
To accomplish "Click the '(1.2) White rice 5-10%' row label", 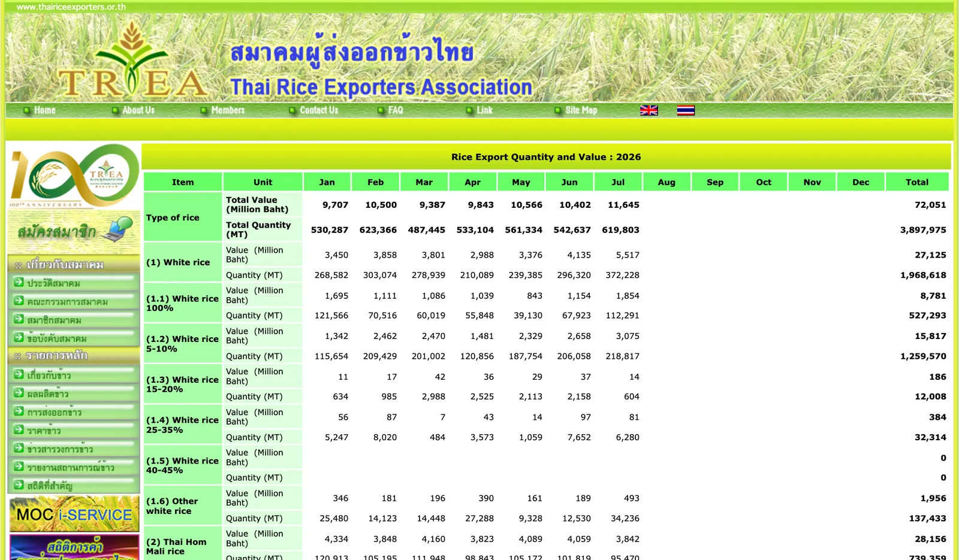I will (x=182, y=344).
